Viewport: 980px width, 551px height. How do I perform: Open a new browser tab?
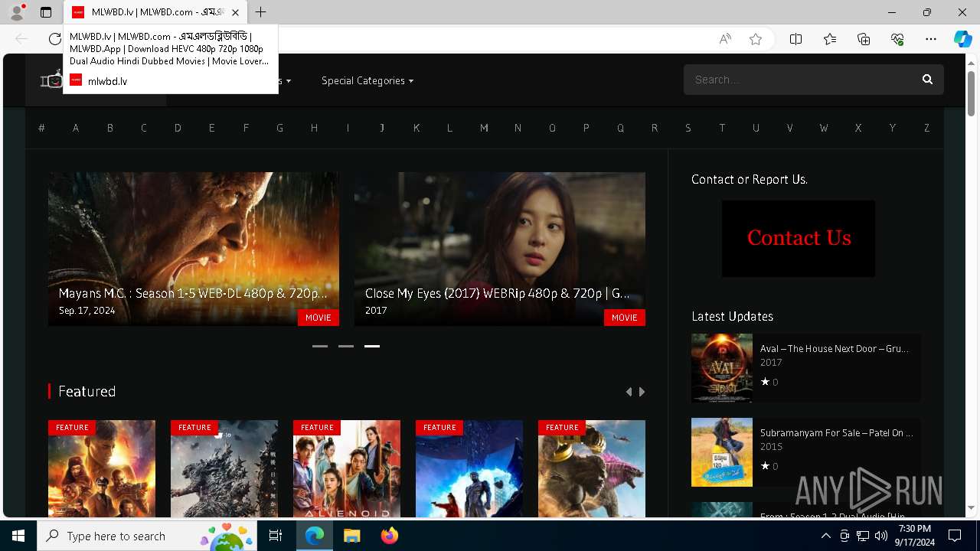pyautogui.click(x=261, y=12)
